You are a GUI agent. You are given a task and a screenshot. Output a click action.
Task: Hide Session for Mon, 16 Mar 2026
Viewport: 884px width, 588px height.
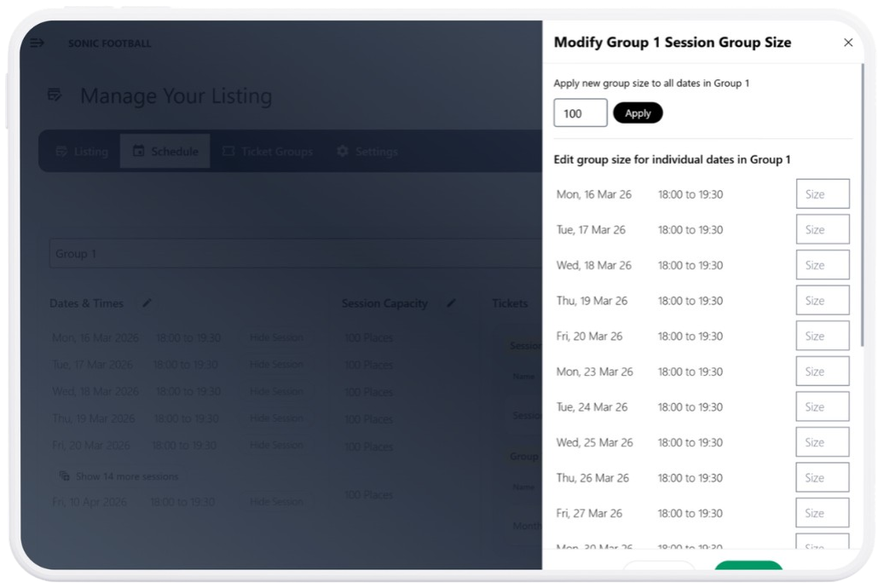pyautogui.click(x=276, y=337)
